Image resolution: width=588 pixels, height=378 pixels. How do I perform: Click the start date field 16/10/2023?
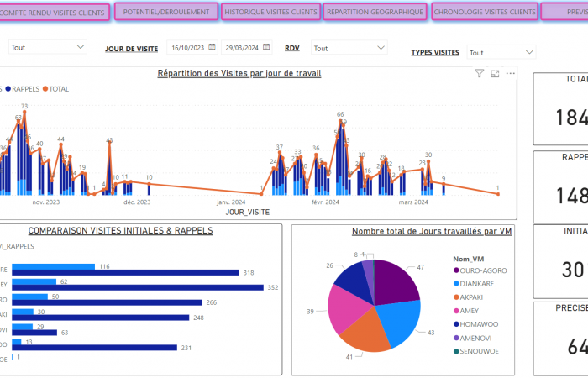coord(186,49)
